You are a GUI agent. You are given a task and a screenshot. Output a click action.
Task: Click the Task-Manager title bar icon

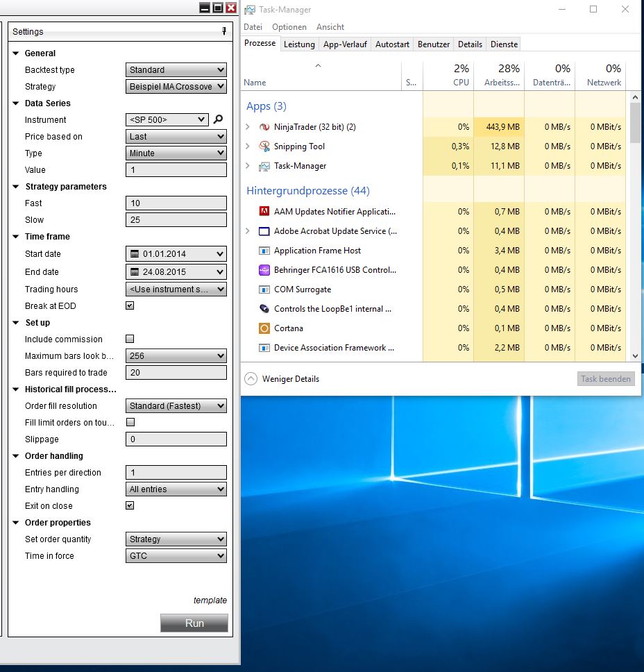tap(250, 10)
